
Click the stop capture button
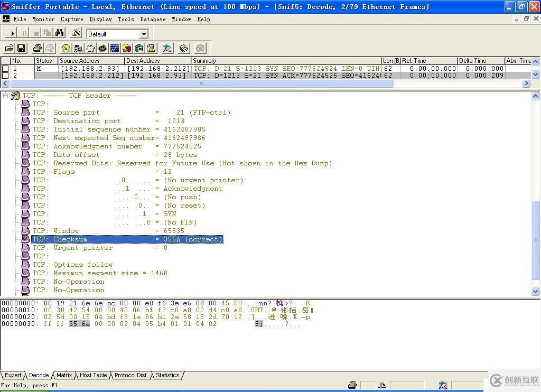point(36,33)
